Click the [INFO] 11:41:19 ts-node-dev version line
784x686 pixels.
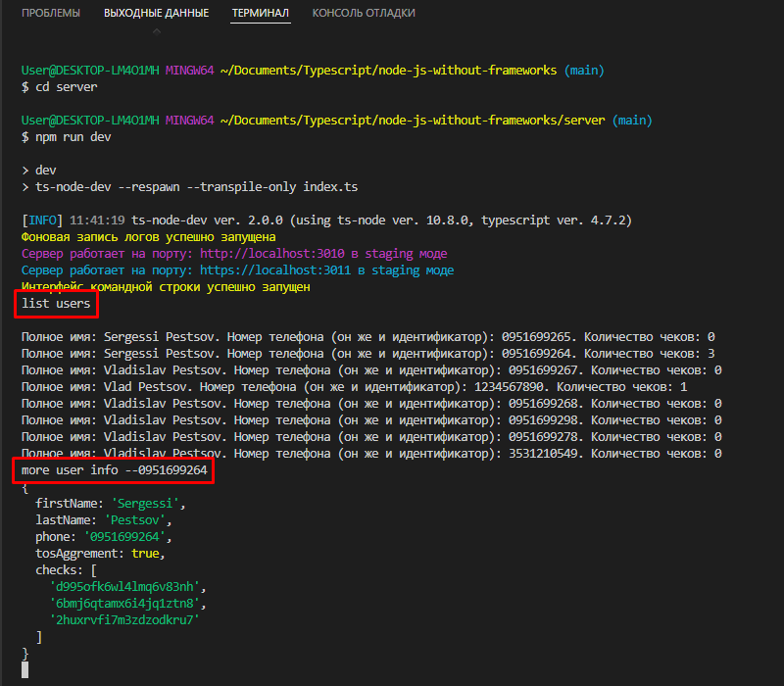point(326,220)
